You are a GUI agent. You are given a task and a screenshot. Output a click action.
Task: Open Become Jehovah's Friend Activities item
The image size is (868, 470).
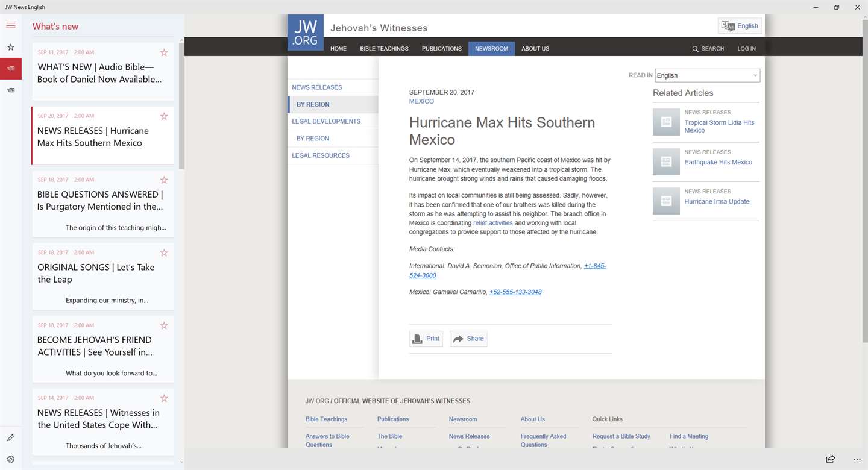tap(103, 349)
